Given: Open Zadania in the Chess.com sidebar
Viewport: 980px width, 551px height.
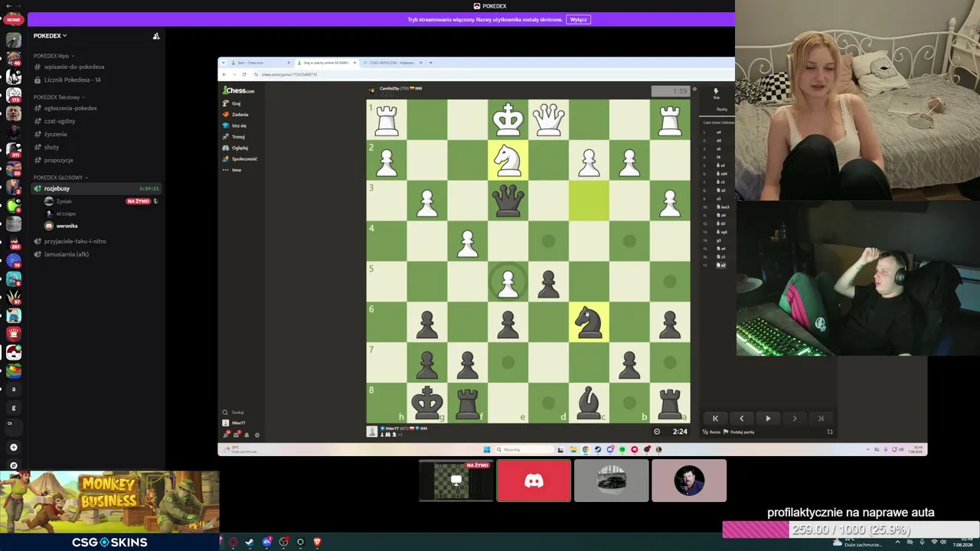Looking at the screenshot, I should (x=235, y=115).
